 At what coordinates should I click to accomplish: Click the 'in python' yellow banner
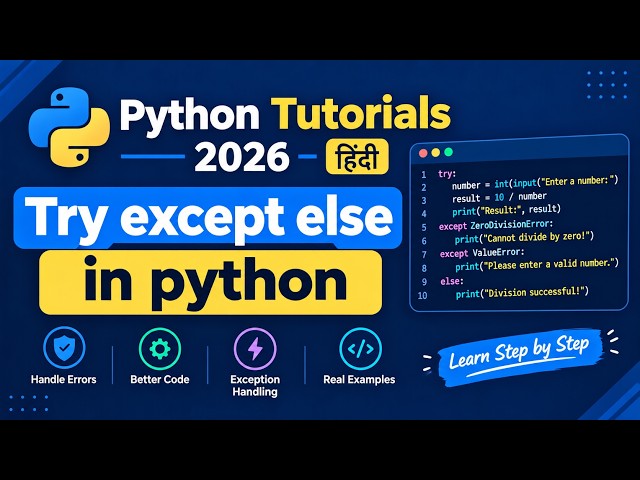coord(211,282)
